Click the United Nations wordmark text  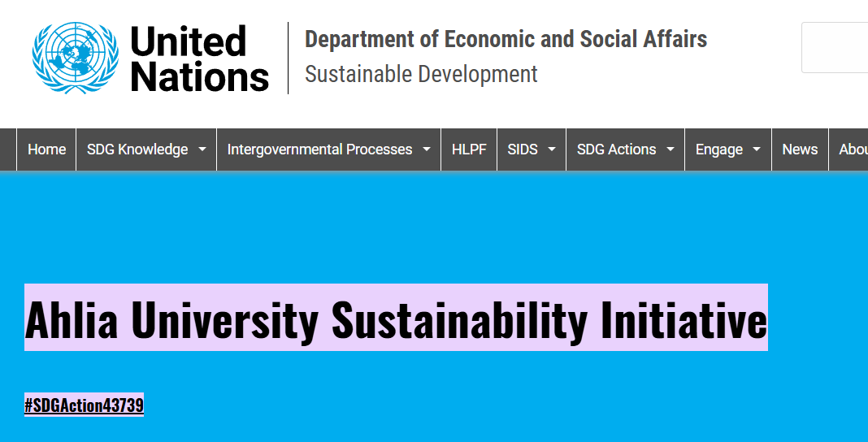pyautogui.click(x=199, y=58)
